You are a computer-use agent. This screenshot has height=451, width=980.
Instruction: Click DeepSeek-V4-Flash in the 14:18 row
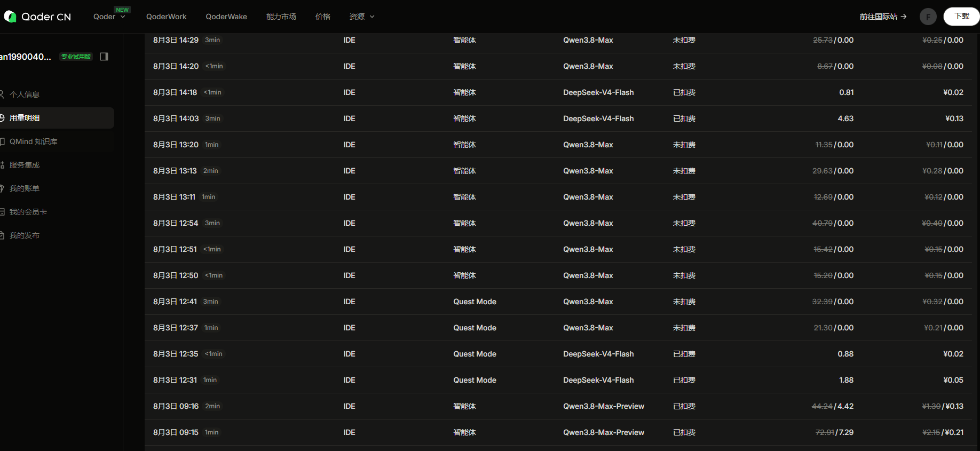tap(598, 92)
